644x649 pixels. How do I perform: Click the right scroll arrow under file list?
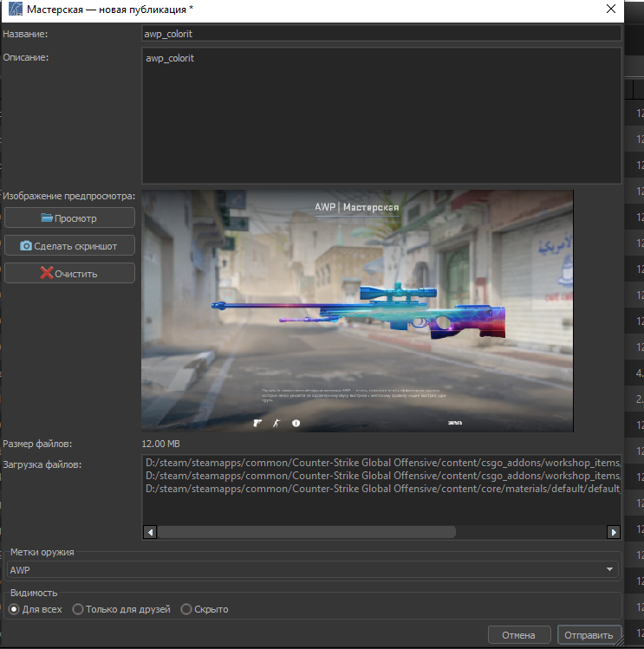tap(614, 532)
